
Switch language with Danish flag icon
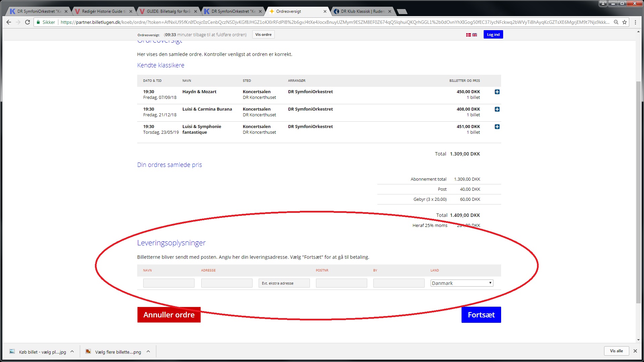click(468, 35)
